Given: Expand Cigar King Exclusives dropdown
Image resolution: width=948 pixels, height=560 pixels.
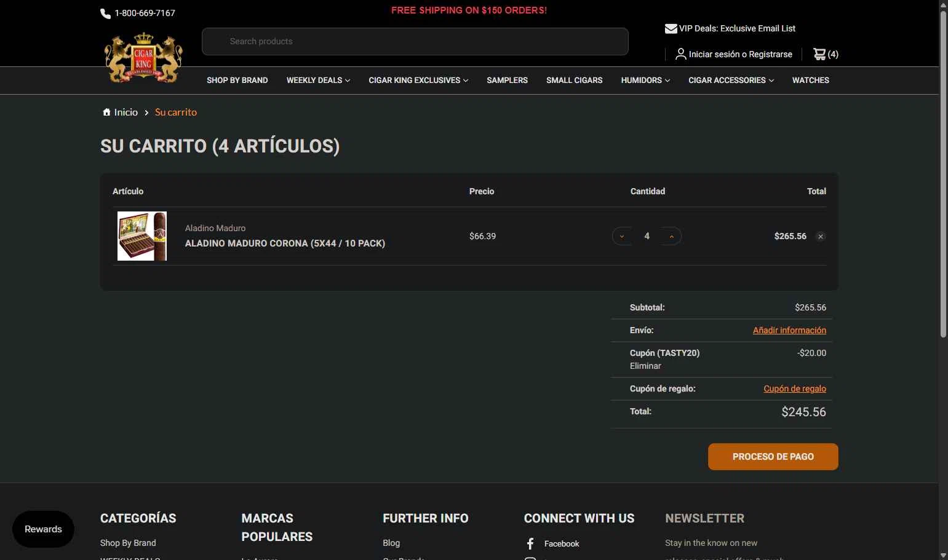Looking at the screenshot, I should coord(418,81).
